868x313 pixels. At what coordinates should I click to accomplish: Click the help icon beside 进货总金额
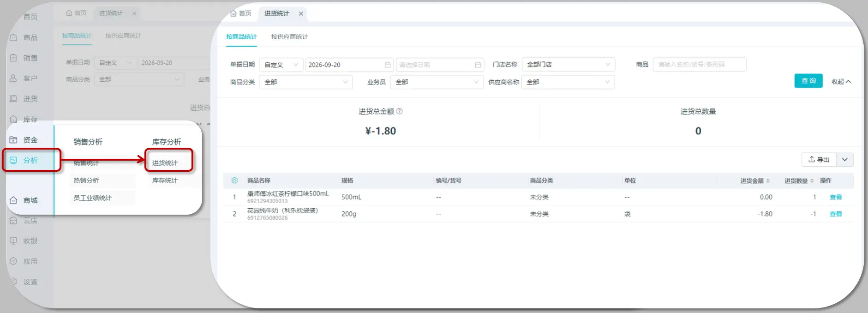(400, 111)
